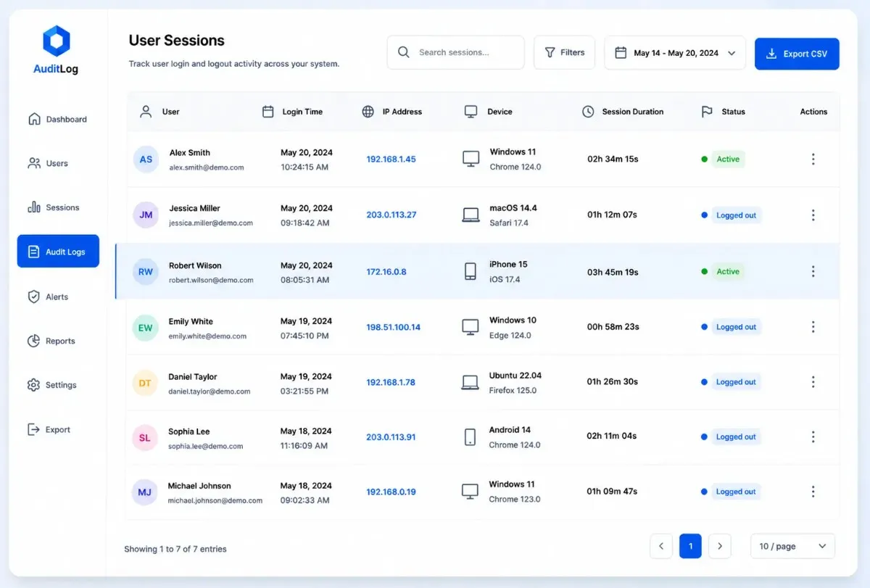The image size is (870, 588).
Task: Open actions menu for Jessica Miller
Action: tap(813, 215)
